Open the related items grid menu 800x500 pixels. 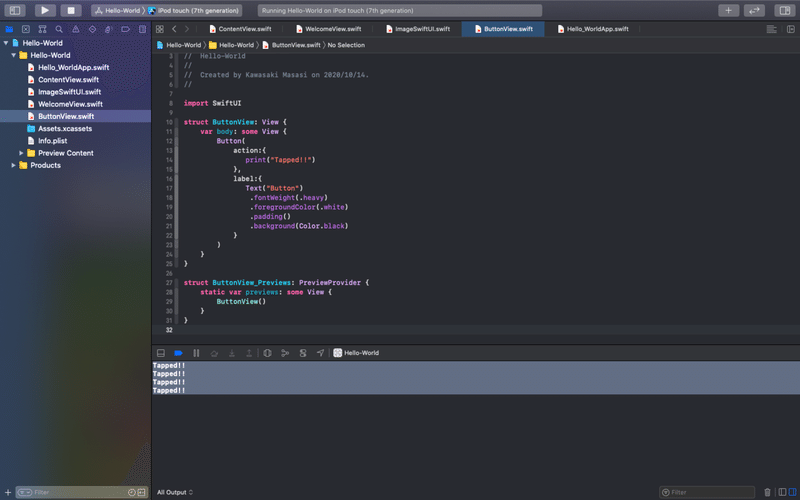click(160, 29)
